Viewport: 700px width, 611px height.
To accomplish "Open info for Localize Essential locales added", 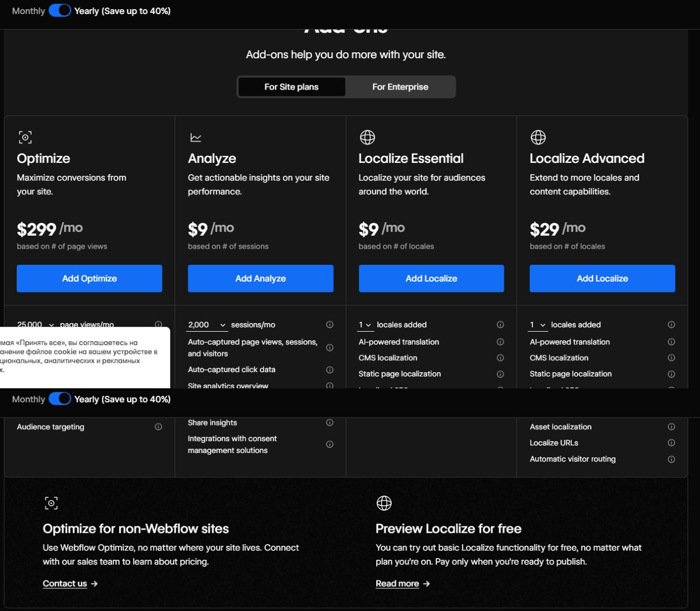I will coord(500,325).
